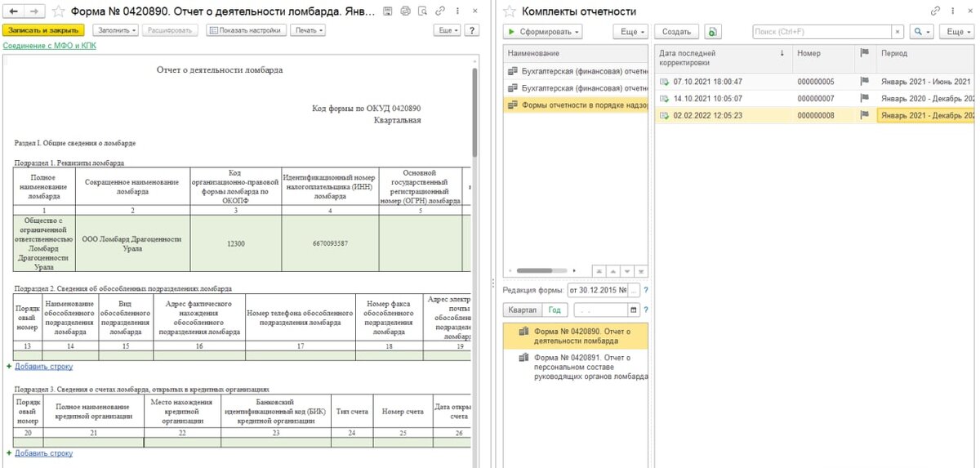This screenshot has height=468, width=980.
Task: Open the Заполнить dropdown
Action: tap(114, 30)
